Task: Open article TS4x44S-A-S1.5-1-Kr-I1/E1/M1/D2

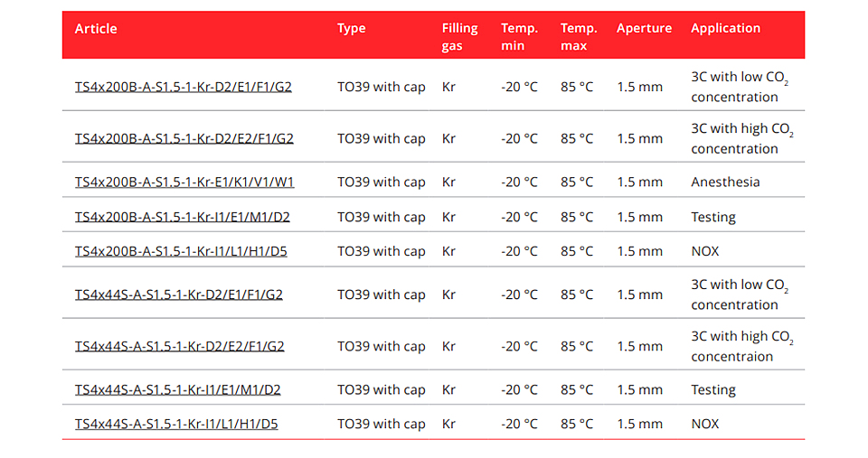Action: [178, 390]
